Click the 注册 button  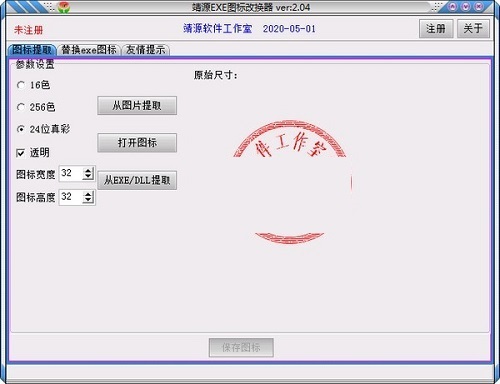click(436, 29)
